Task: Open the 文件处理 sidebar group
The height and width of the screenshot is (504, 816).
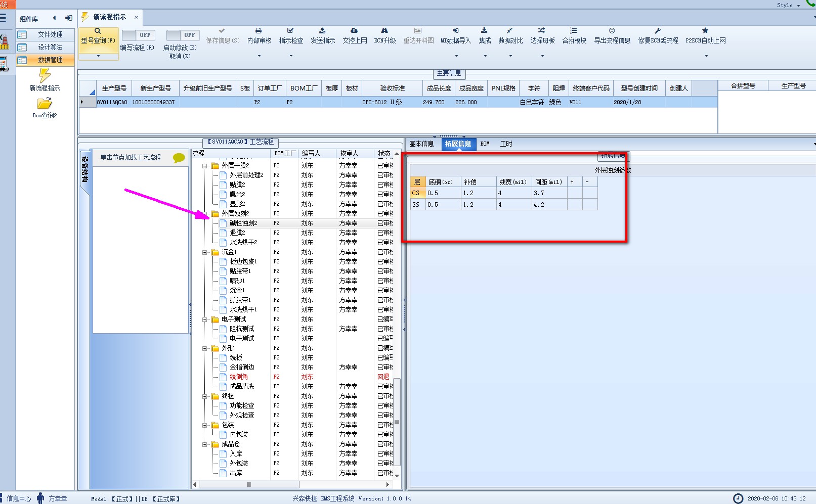Action: (x=46, y=34)
